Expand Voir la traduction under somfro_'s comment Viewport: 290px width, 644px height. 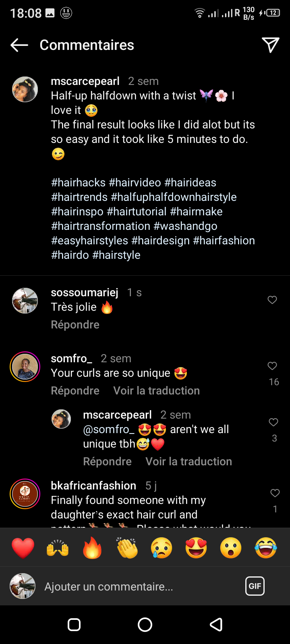click(156, 391)
